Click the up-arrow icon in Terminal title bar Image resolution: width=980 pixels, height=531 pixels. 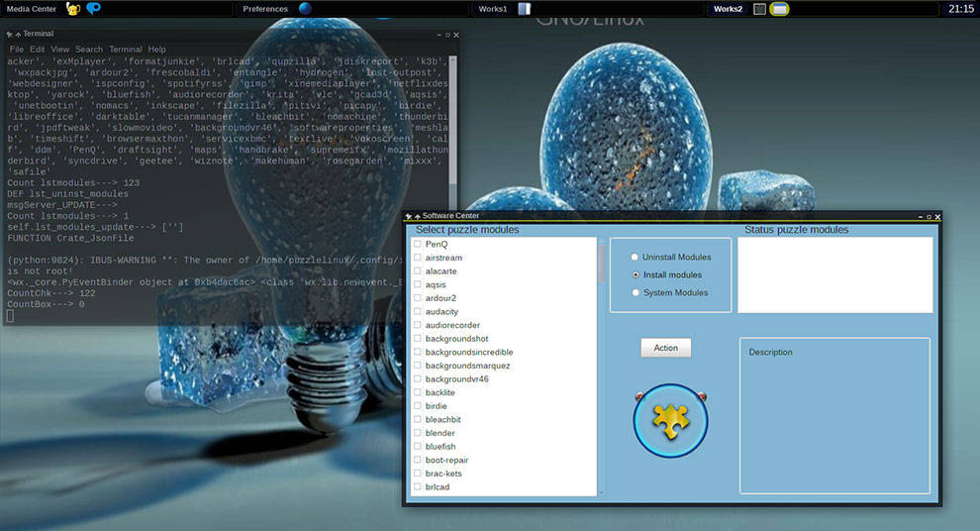coord(18,35)
